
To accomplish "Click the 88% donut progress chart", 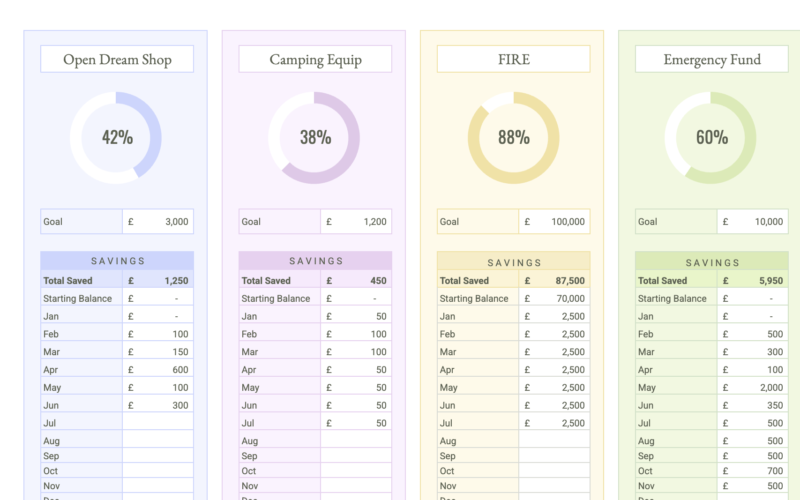I will point(513,138).
